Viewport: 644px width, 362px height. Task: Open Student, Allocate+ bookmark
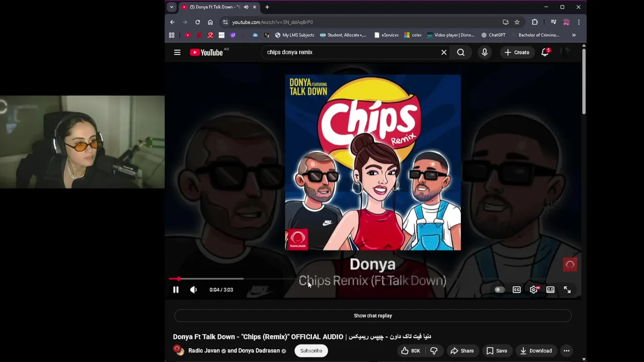click(x=344, y=35)
